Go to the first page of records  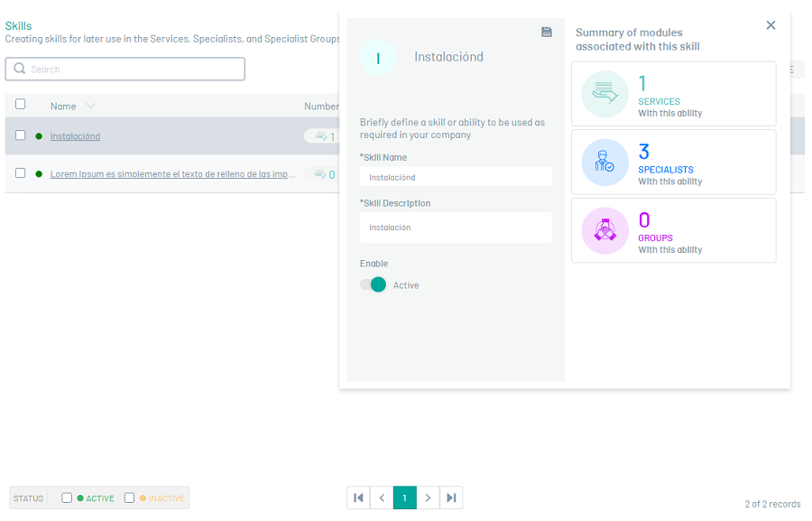click(358, 498)
